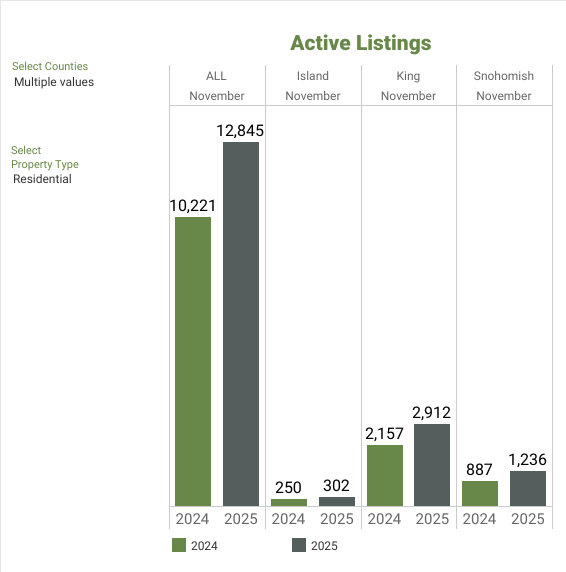Click the Snohomish column header
The width and height of the screenshot is (566, 572).
pos(504,76)
